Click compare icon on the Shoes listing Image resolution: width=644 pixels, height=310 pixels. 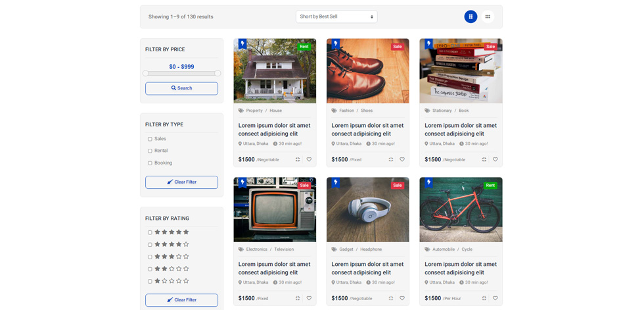click(x=391, y=159)
